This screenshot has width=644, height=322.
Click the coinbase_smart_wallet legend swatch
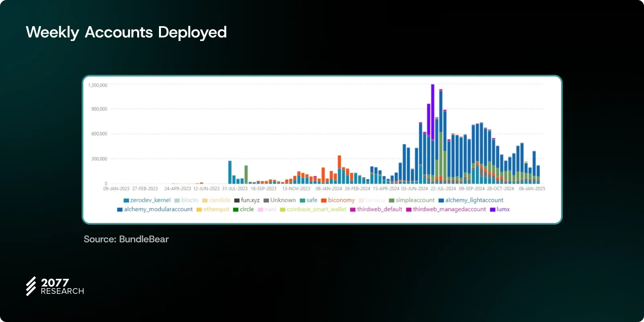coord(283,210)
